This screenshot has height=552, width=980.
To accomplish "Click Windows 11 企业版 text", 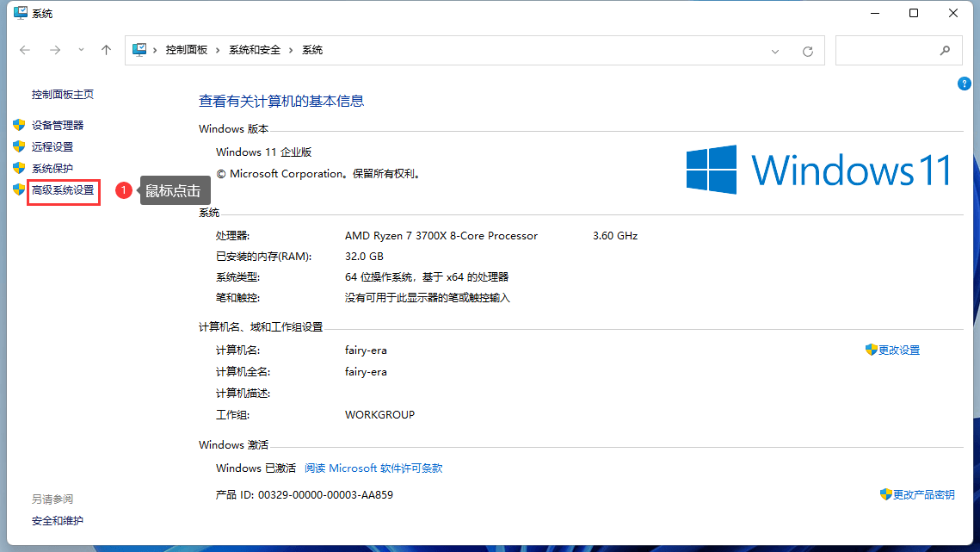I will click(x=264, y=152).
